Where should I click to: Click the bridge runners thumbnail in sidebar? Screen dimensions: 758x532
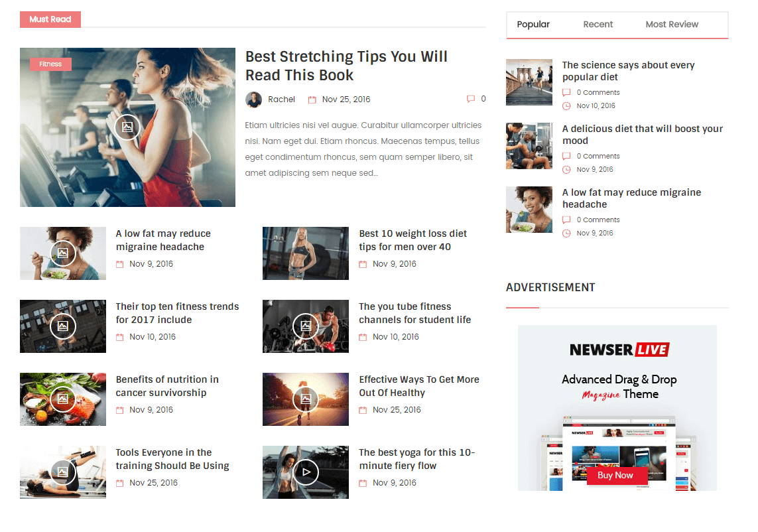tap(529, 82)
